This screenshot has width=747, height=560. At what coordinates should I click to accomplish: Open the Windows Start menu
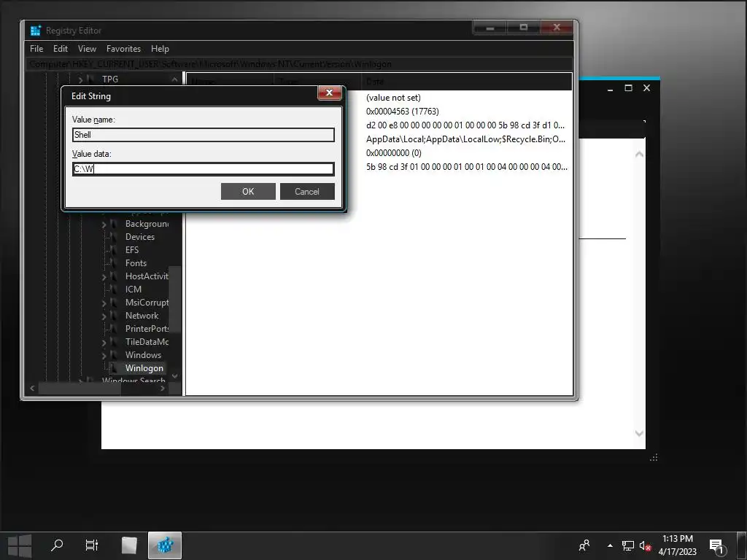20,545
